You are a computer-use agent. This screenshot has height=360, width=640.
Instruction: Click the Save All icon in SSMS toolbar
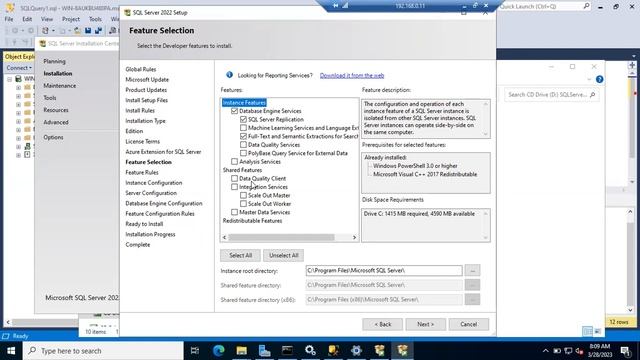[x=98, y=31]
